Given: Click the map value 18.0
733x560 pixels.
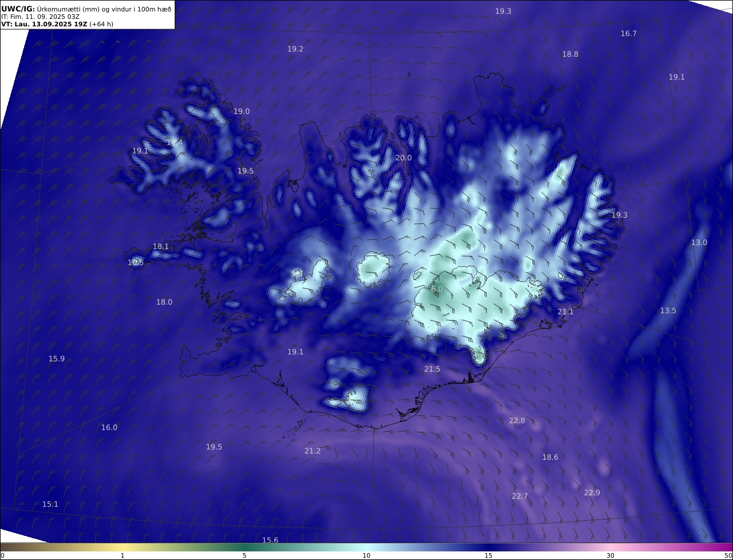Looking at the screenshot, I should click(164, 302).
